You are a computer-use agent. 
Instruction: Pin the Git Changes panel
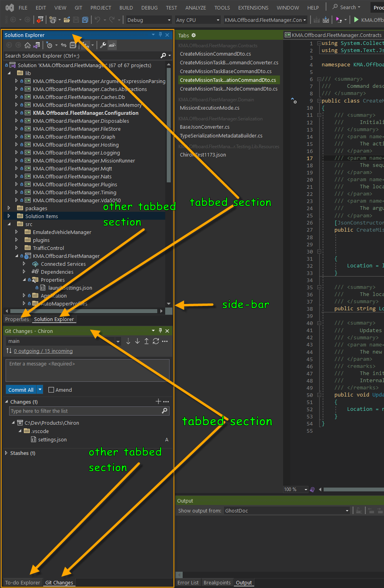pyautogui.click(x=160, y=331)
